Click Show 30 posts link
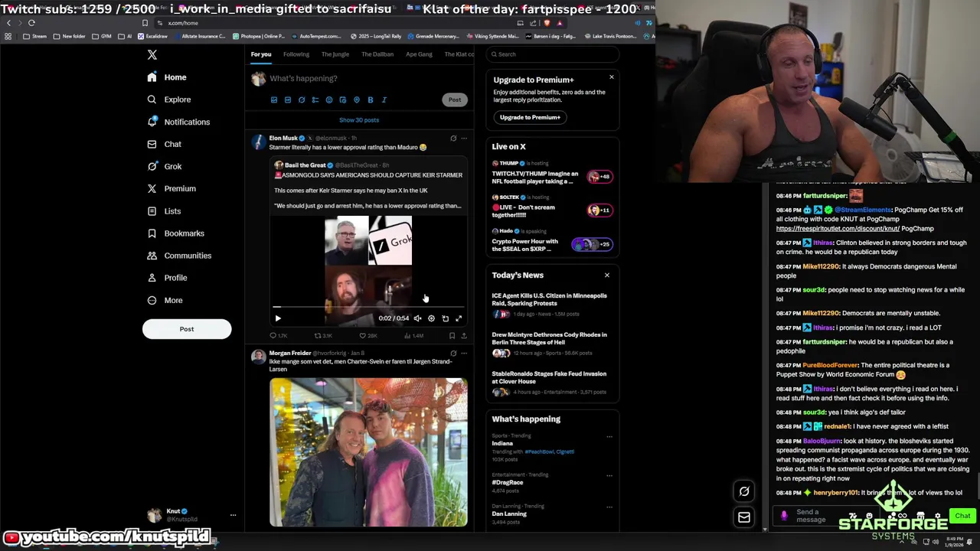Image resolution: width=980 pixels, height=551 pixels. 359,120
